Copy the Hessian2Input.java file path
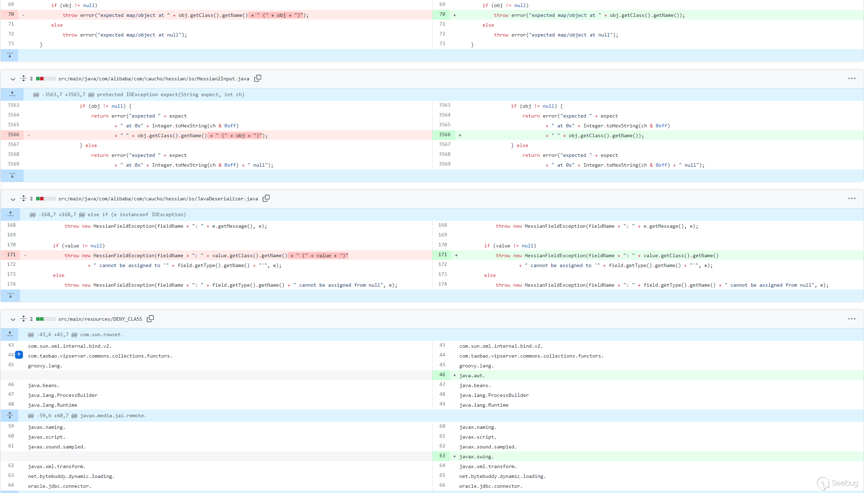 [258, 78]
